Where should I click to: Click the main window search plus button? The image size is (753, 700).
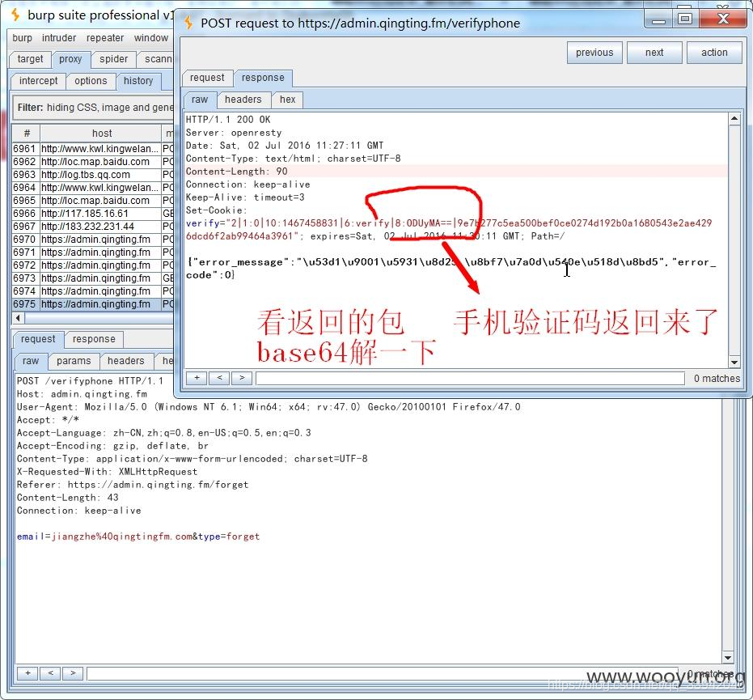tap(27, 673)
